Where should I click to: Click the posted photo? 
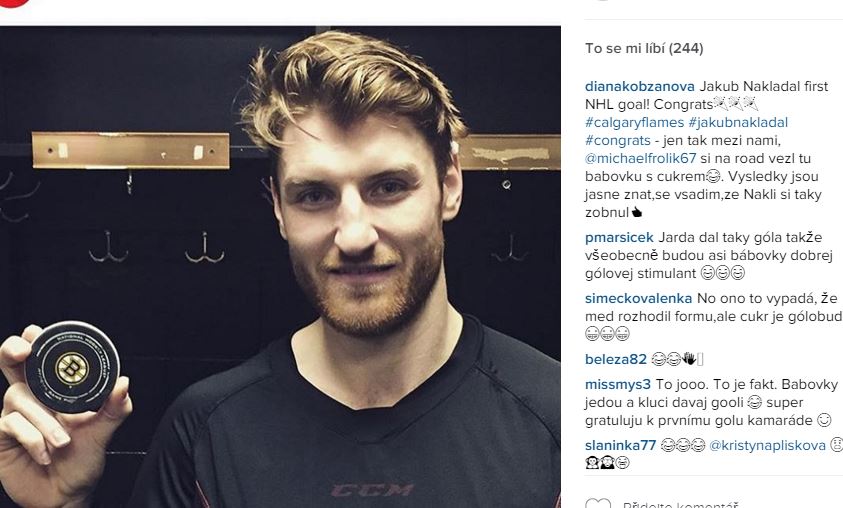[x=280, y=267]
